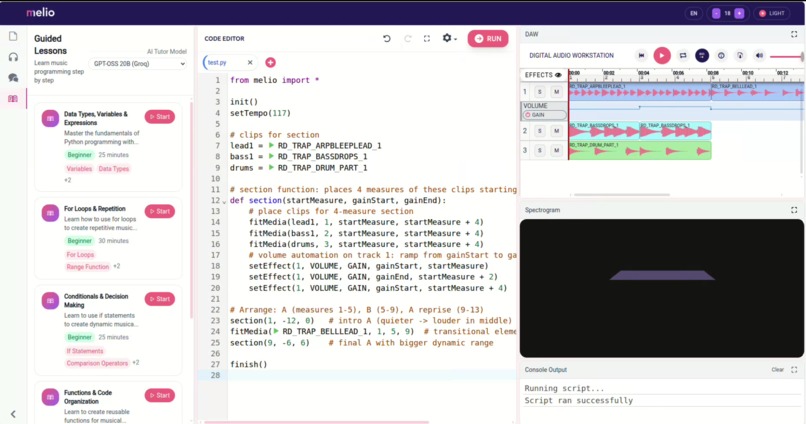Mute track 3 in the DAW
Screen dimensions: 806x424
(x=556, y=151)
